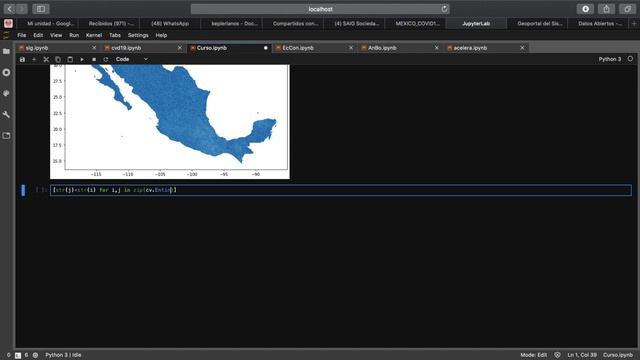Open the Tabs menu
Viewport: 640px width, 360px height.
coord(115,36)
